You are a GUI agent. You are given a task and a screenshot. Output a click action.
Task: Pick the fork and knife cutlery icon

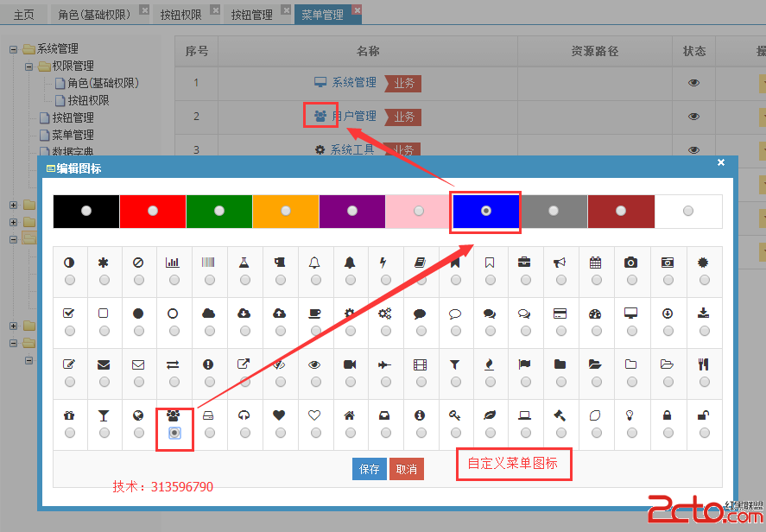tap(704, 364)
